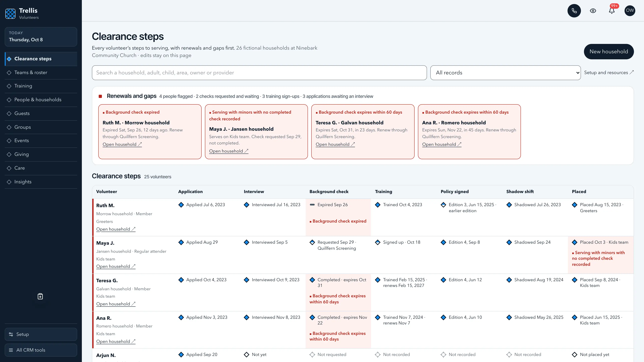The height and width of the screenshot is (362, 644).
Task: Open Care in the sidebar
Action: tap(41, 168)
